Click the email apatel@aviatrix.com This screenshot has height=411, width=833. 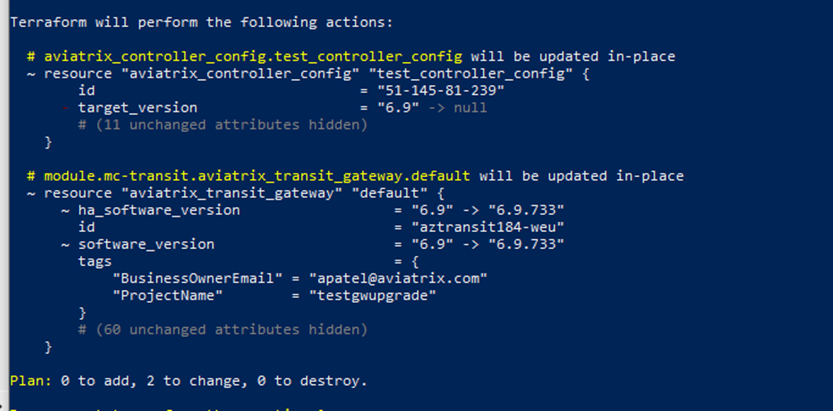point(398,278)
